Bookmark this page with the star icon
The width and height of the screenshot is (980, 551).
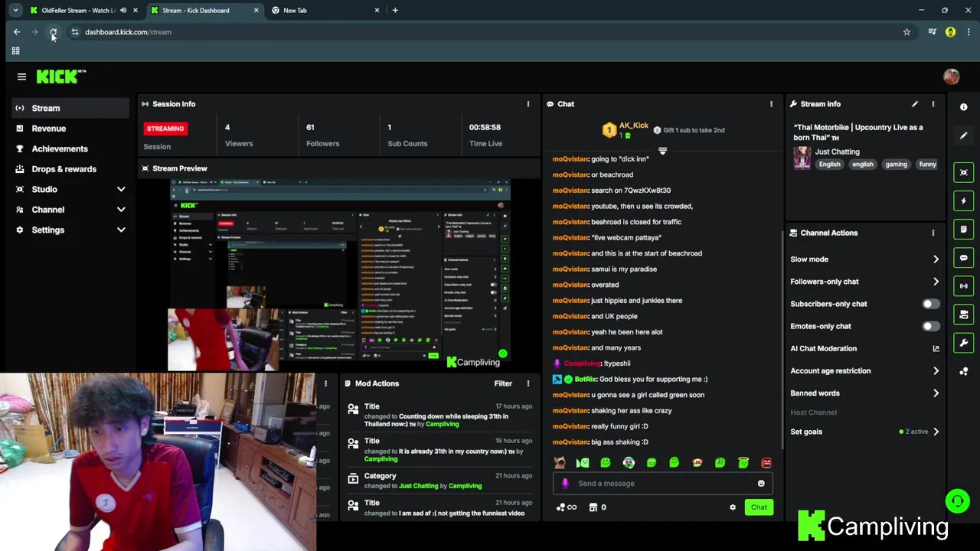tap(906, 32)
